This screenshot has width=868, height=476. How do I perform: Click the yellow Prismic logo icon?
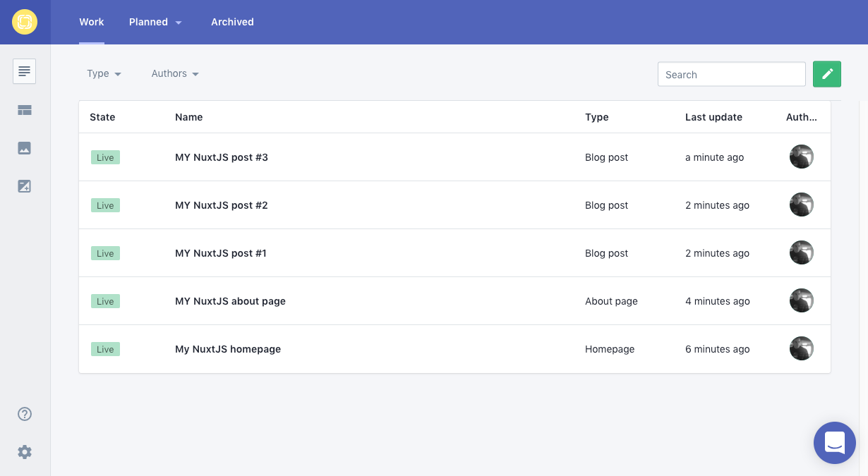coord(25,22)
